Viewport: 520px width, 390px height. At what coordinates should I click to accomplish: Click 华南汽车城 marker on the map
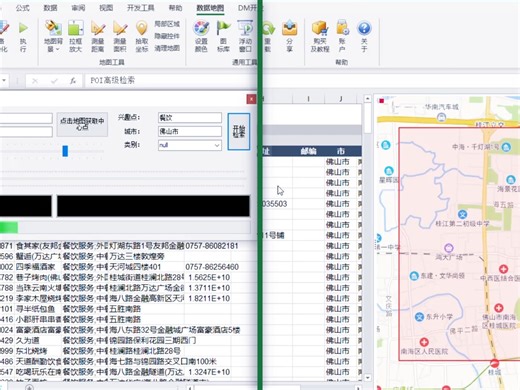[441, 117]
